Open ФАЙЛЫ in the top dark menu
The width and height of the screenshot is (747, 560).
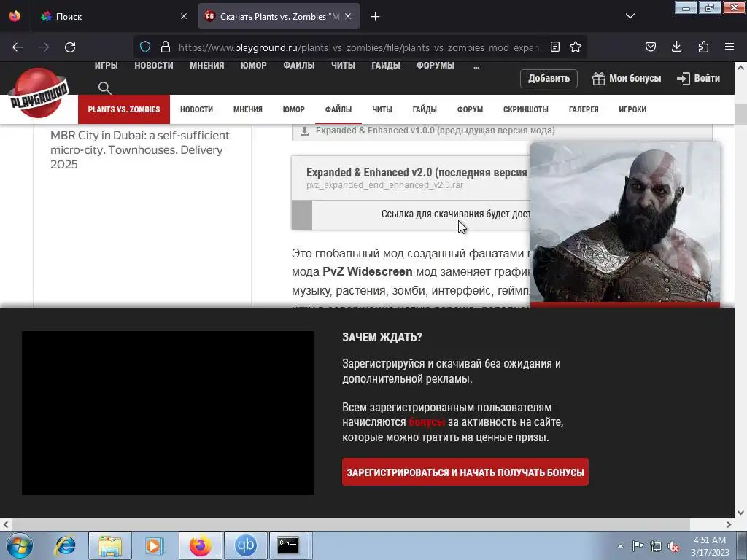pyautogui.click(x=298, y=66)
